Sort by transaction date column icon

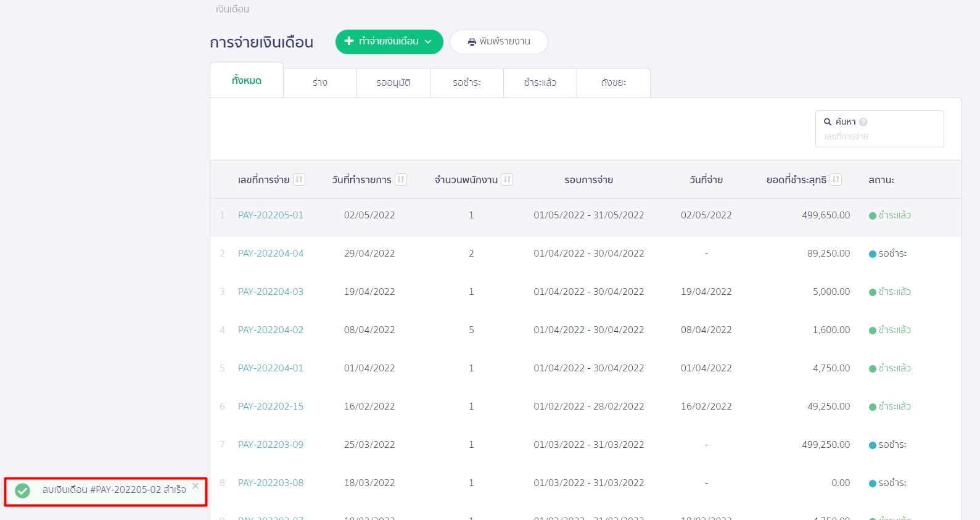coord(401,180)
